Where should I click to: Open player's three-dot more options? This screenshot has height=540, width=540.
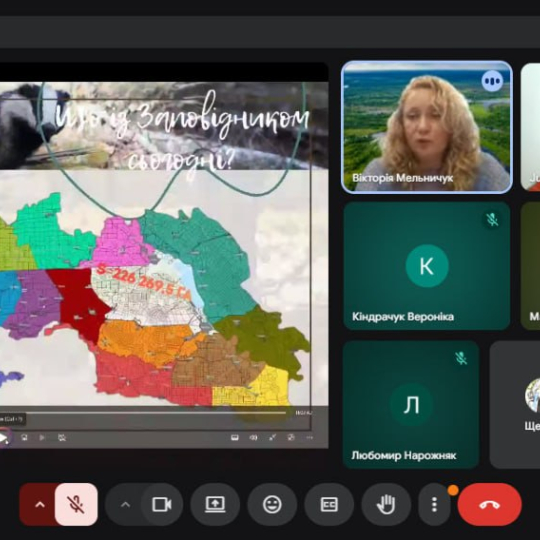point(310,437)
